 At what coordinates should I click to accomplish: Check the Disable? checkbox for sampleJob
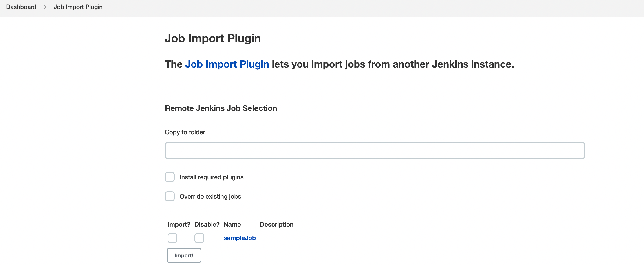pyautogui.click(x=199, y=238)
